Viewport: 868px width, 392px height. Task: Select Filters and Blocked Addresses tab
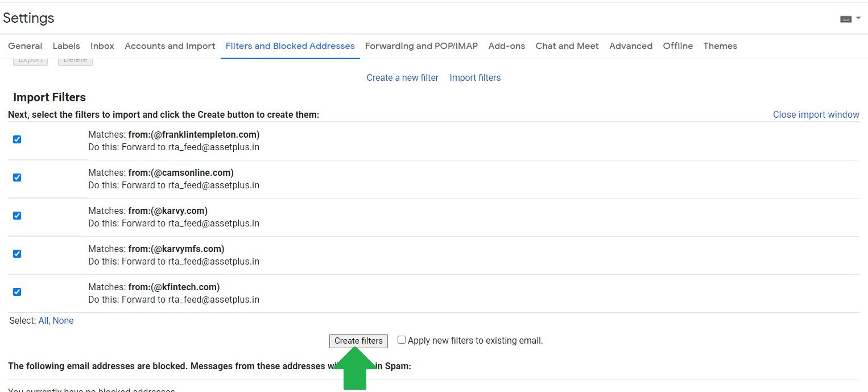coord(290,46)
